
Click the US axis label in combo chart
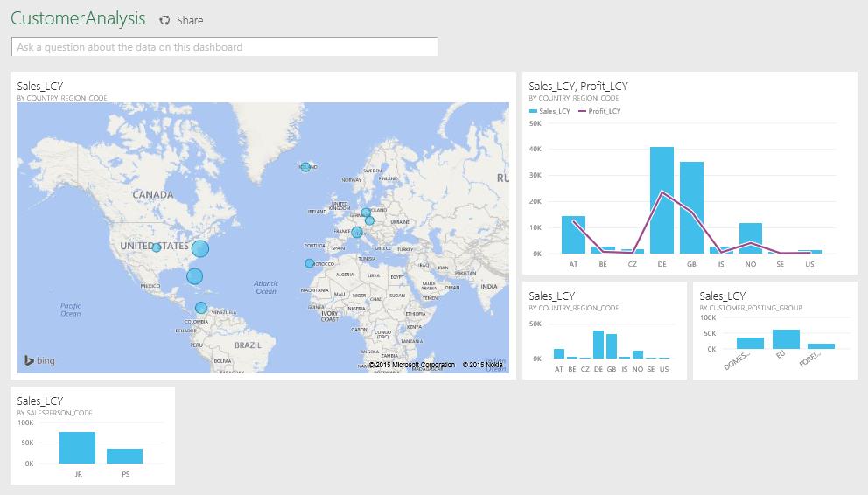[x=809, y=264]
